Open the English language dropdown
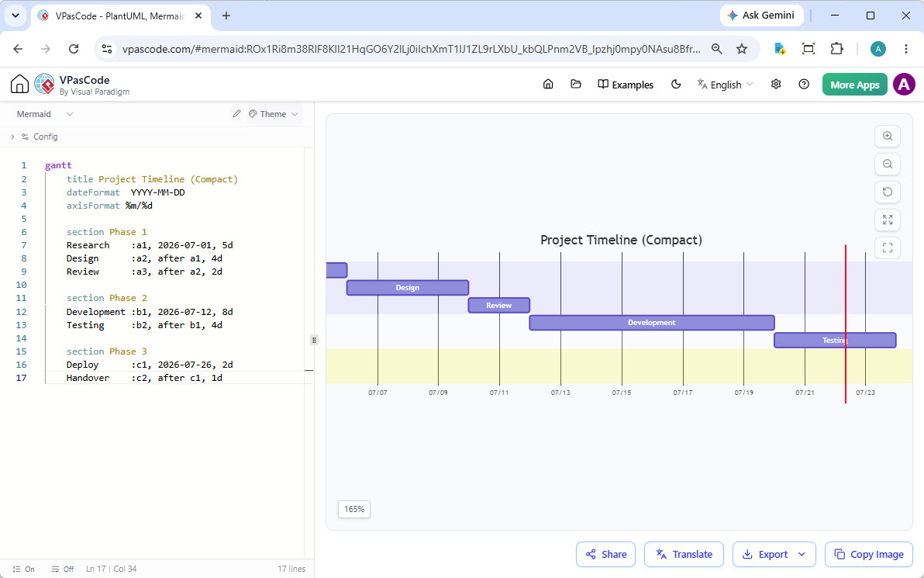The width and height of the screenshot is (924, 578). 726,85
